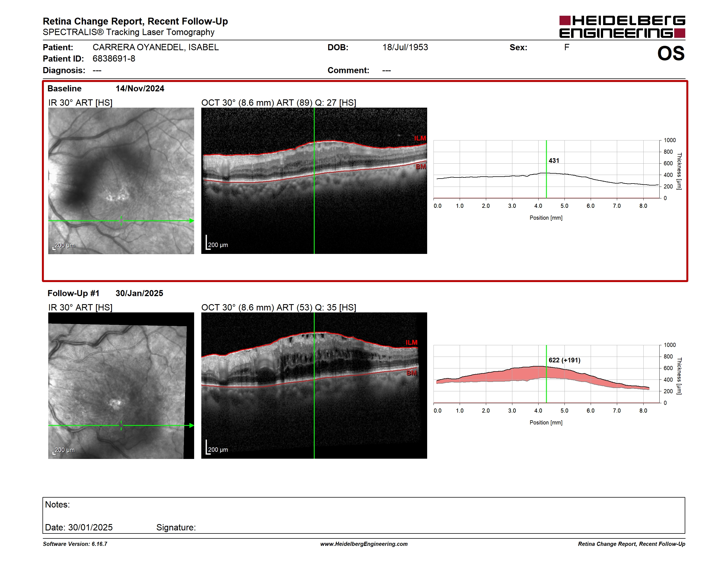Open the follow-up IR fundus image

pyautogui.click(x=121, y=385)
